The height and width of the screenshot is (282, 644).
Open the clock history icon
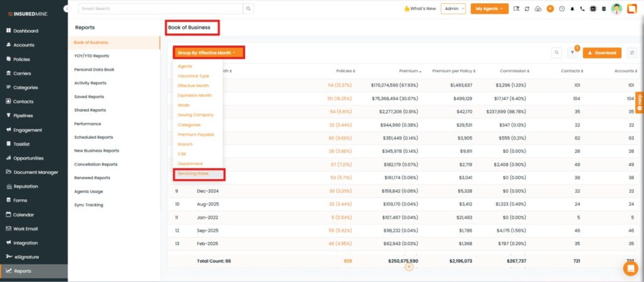562,9
